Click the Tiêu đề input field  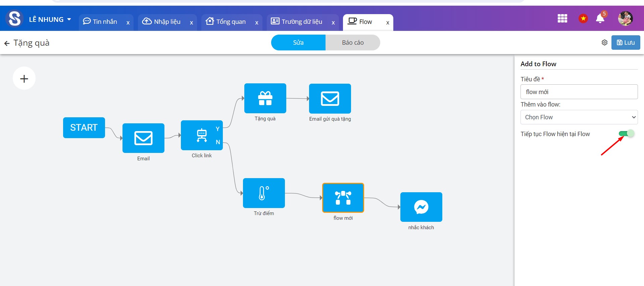(579, 92)
